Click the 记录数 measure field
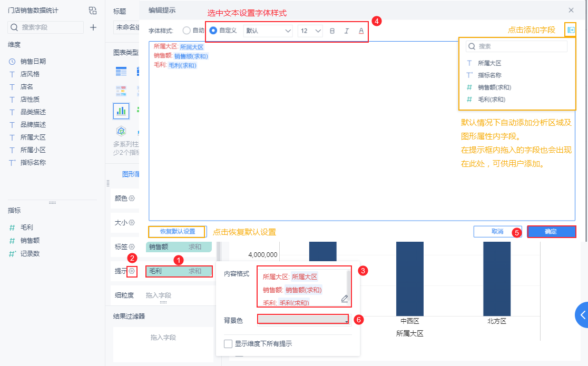The height and width of the screenshot is (366, 588). click(30, 254)
